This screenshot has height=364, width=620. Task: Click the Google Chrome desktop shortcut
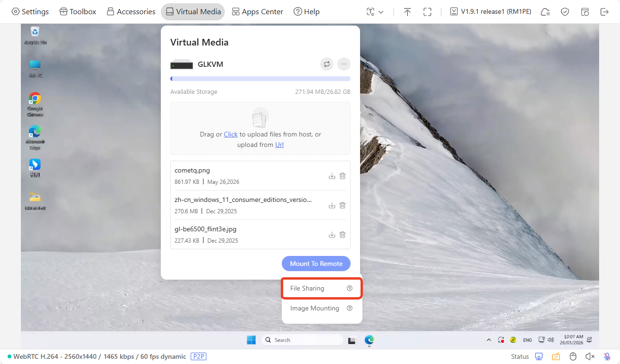[35, 104]
